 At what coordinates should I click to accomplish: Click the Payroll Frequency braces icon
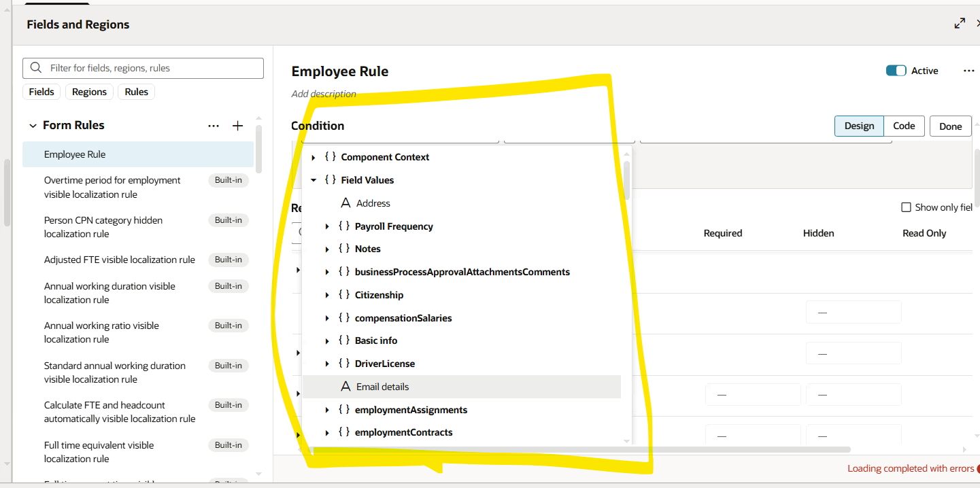click(344, 226)
